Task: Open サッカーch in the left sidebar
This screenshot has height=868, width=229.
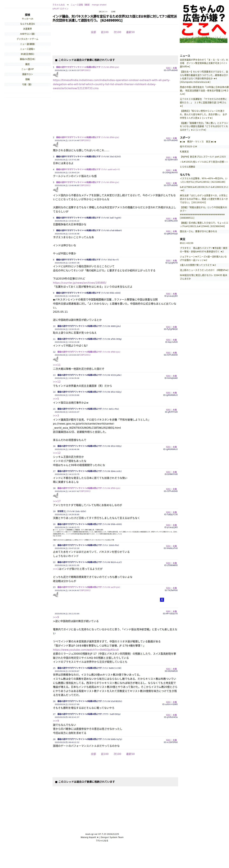Action: click(28, 19)
